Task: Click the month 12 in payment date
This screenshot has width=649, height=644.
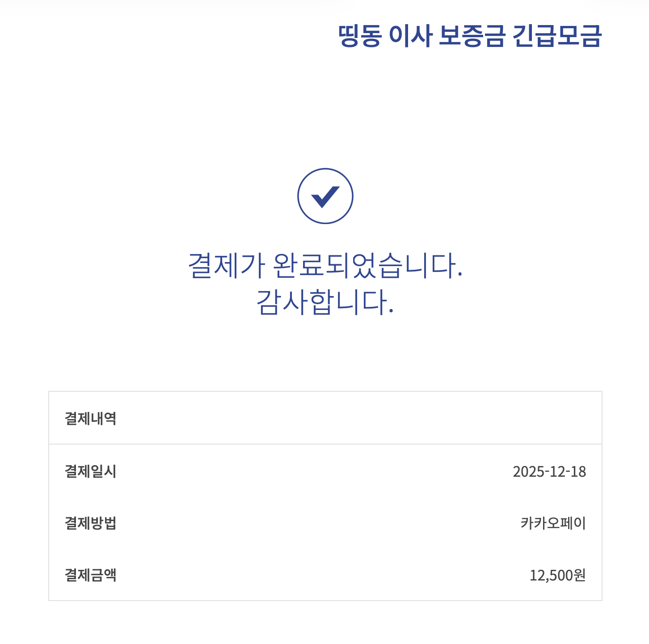Action: 557,472
